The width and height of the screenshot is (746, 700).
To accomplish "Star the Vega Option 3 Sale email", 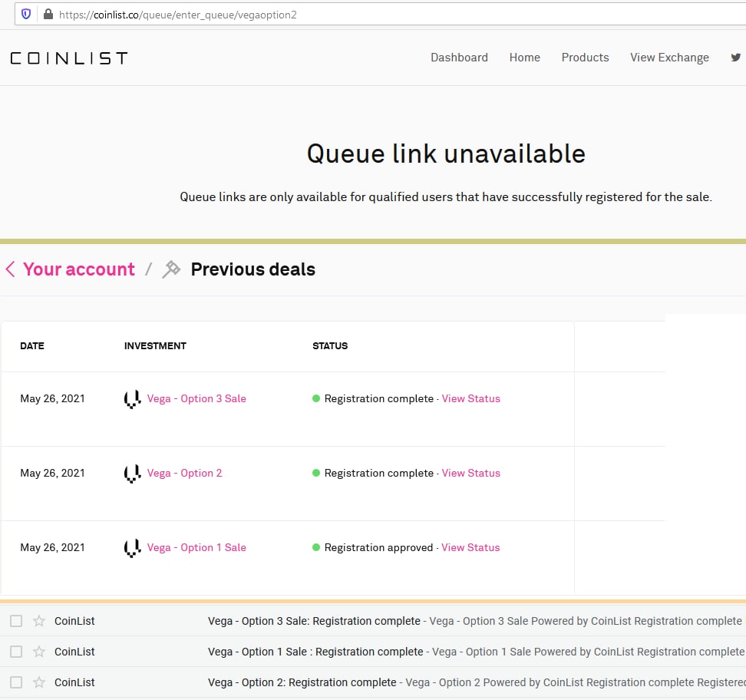I will 39,621.
